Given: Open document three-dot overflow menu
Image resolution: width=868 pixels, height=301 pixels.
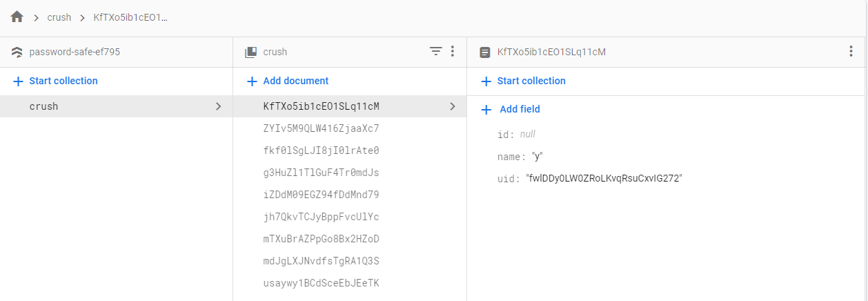Looking at the screenshot, I should pos(851,52).
